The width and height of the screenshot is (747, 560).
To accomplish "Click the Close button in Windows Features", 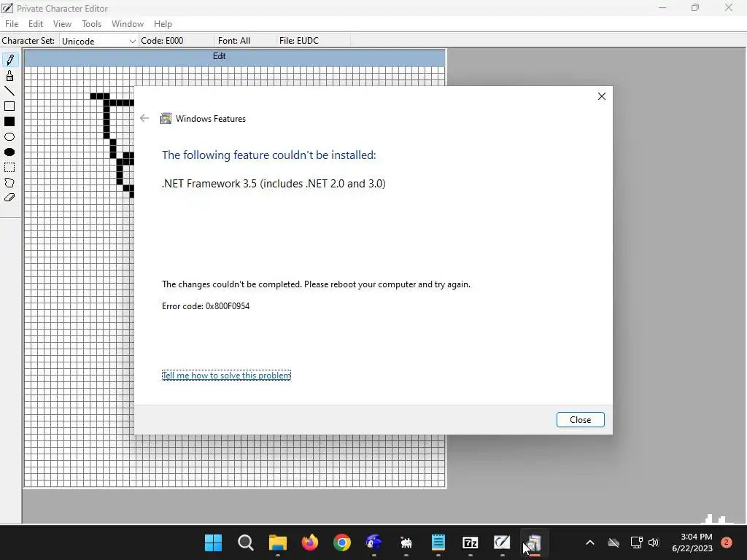I will pos(580,419).
